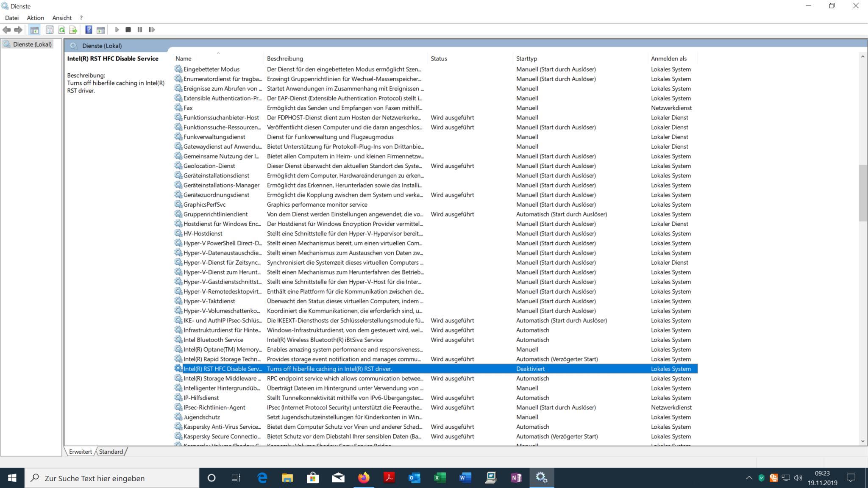
Task: Open OneNote from the taskbar
Action: (x=516, y=478)
